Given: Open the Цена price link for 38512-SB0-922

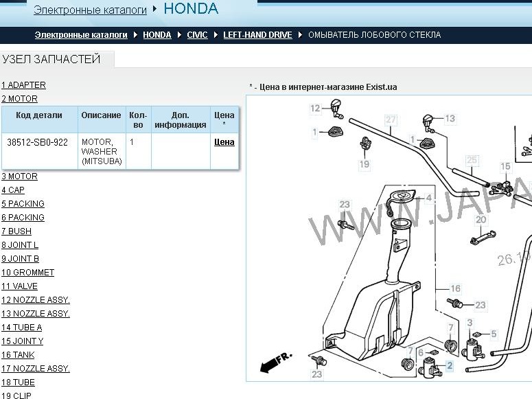Looking at the screenshot, I should tap(224, 142).
